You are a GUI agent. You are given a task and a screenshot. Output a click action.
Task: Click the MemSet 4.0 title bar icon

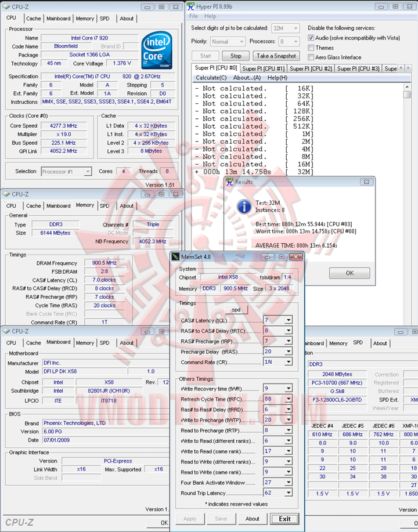(x=175, y=257)
